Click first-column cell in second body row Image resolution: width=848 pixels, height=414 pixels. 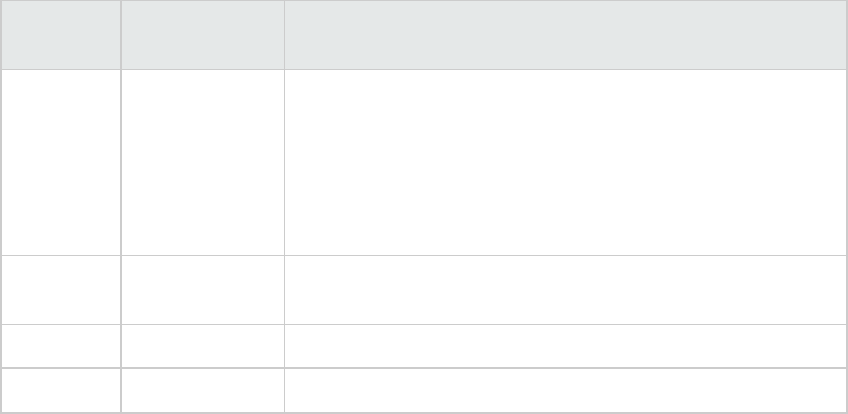60,289
